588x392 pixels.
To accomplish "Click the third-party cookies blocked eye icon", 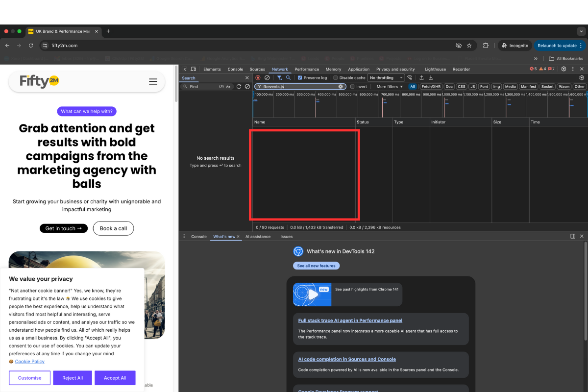I will [459, 46].
